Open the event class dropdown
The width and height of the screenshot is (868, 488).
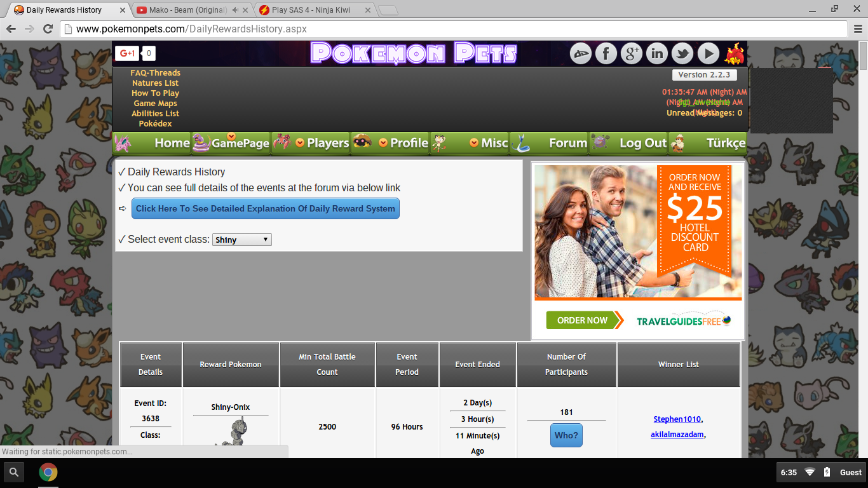[241, 240]
